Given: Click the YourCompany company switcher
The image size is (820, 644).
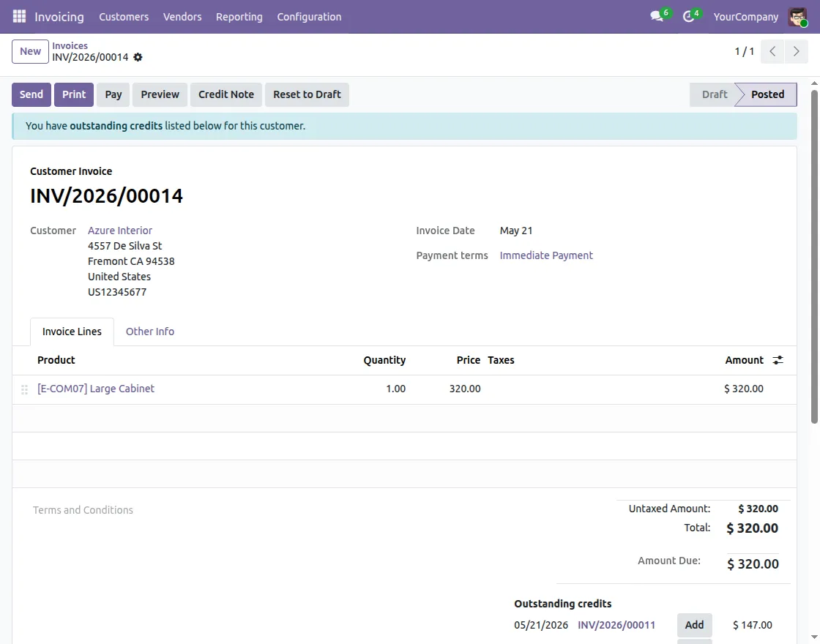Looking at the screenshot, I should pos(746,17).
